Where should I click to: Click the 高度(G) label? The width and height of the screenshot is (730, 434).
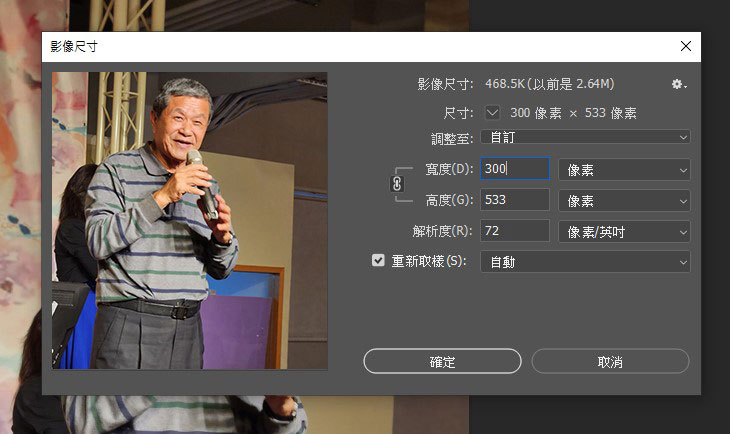[449, 200]
